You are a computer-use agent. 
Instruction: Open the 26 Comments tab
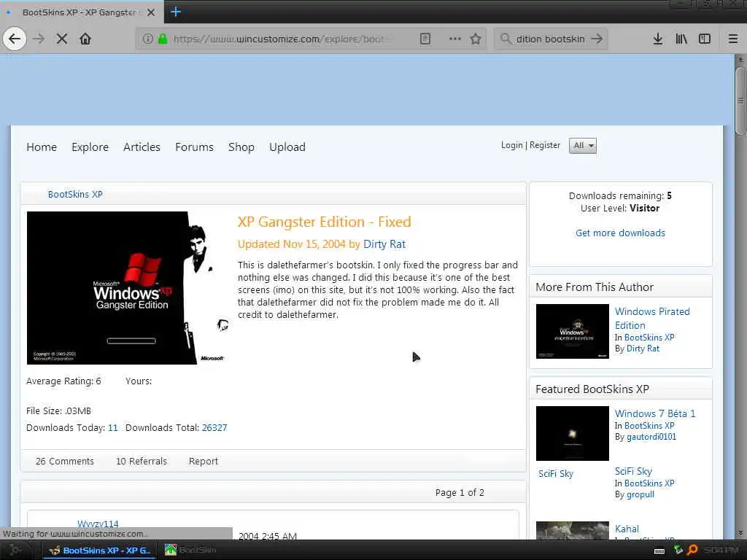point(65,462)
